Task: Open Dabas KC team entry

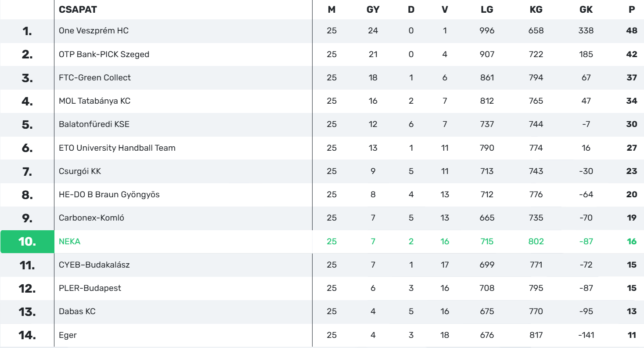Action: [77, 312]
